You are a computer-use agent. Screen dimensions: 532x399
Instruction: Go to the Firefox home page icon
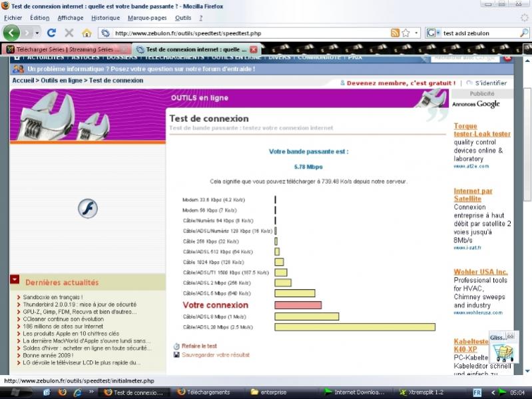87,33
